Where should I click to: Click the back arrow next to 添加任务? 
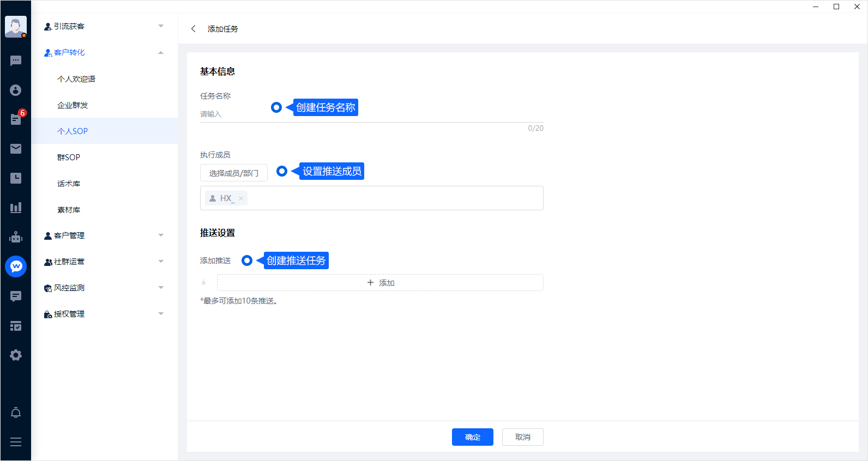(193, 29)
